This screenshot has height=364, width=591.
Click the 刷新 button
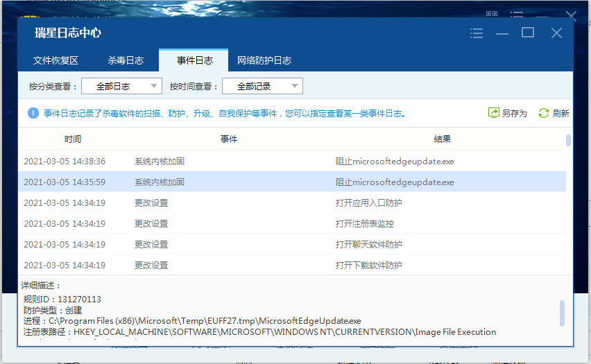(x=554, y=113)
